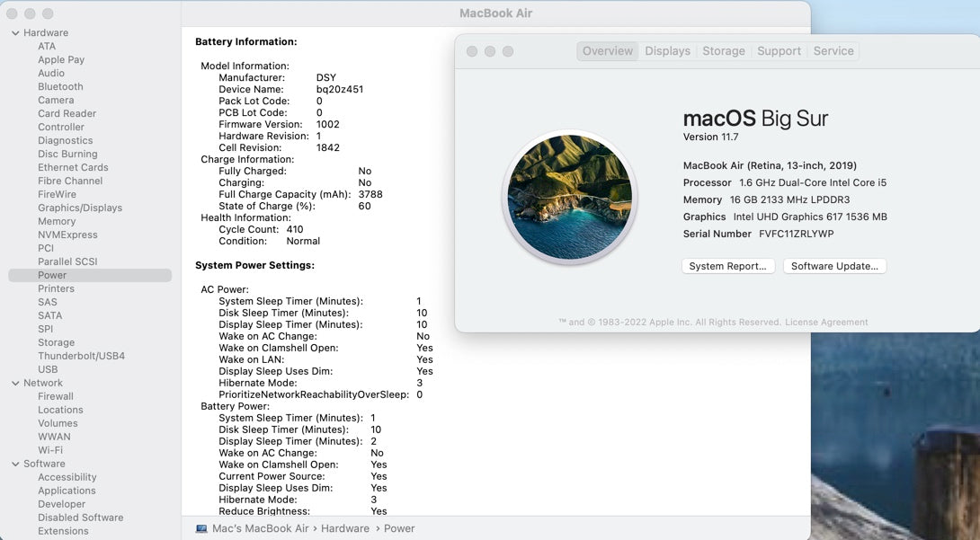
Task: Click Hardware in the bottom path bar
Action: click(345, 528)
